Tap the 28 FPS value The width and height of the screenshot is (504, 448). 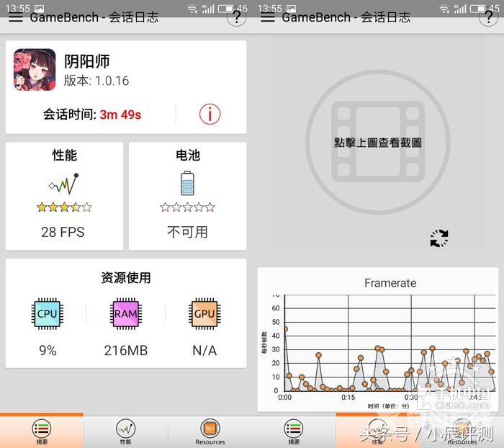(63, 232)
